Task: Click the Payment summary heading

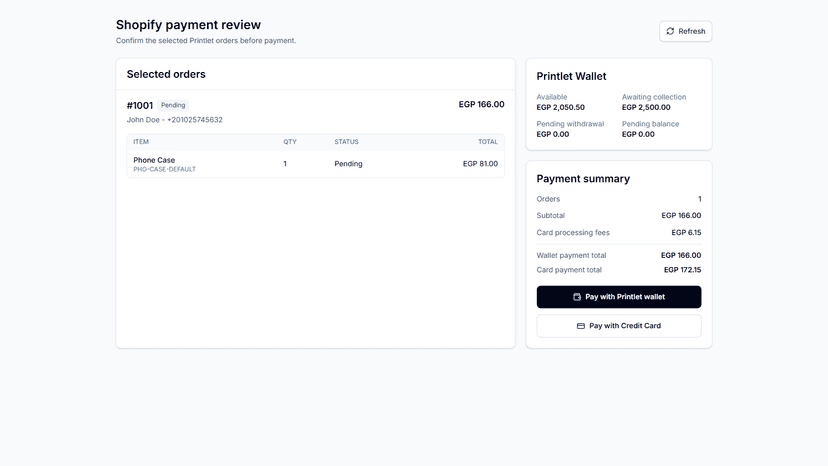Action: [583, 179]
